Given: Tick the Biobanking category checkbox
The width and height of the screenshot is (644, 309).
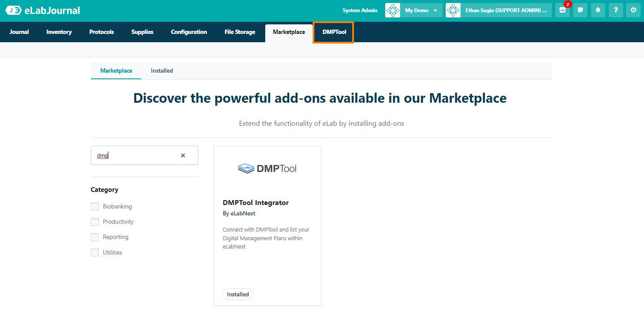Looking at the screenshot, I should [95, 206].
